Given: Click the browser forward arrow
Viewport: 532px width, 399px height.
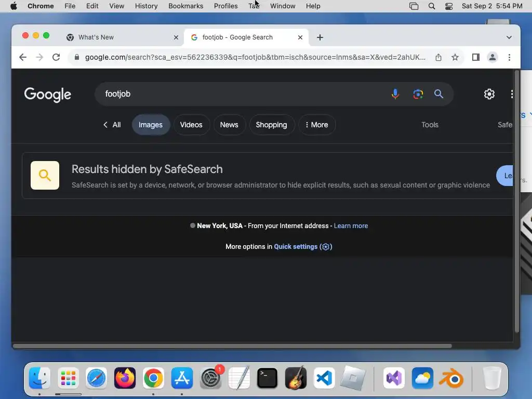Looking at the screenshot, I should pyautogui.click(x=39, y=57).
